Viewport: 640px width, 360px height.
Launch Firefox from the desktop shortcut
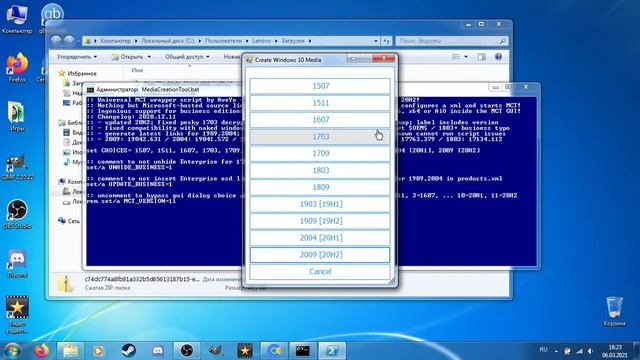pyautogui.click(x=17, y=67)
